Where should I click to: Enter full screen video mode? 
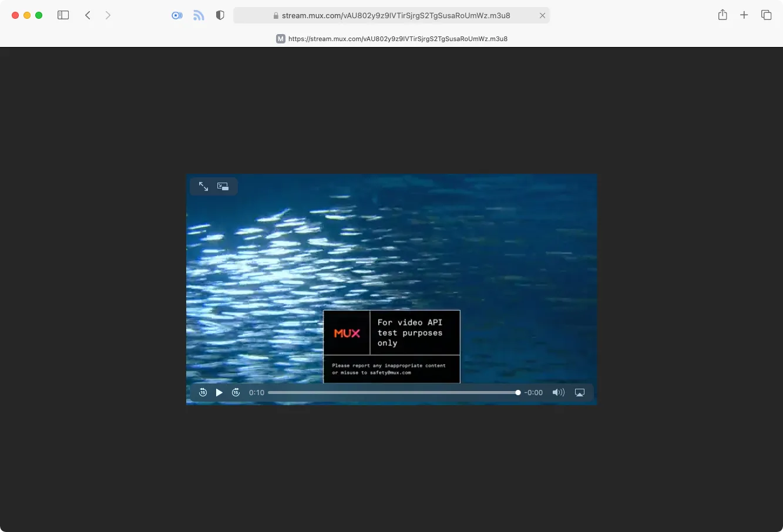(203, 186)
